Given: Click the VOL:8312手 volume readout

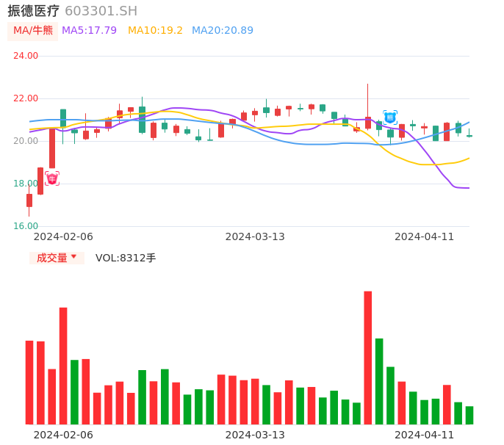Looking at the screenshot, I should point(126,258).
